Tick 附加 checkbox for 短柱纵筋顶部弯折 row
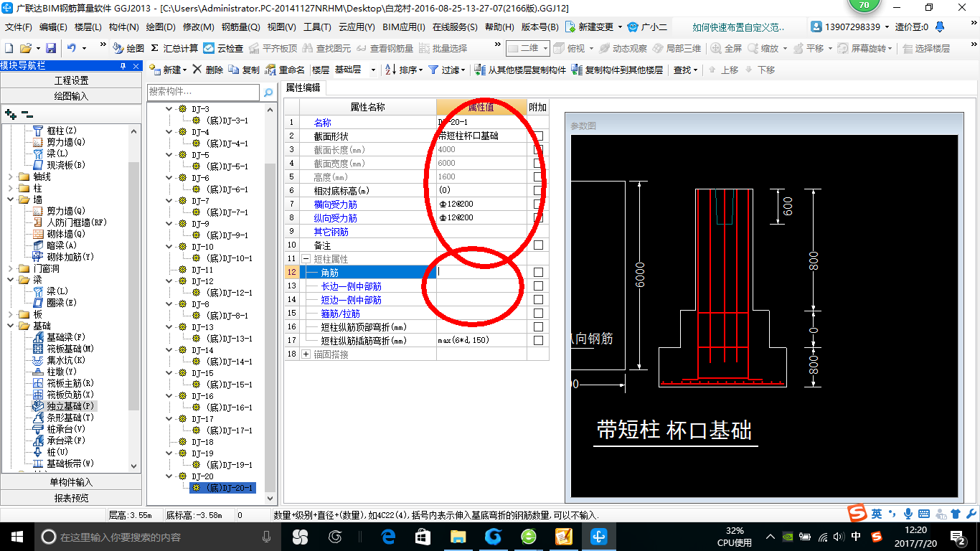 point(538,327)
